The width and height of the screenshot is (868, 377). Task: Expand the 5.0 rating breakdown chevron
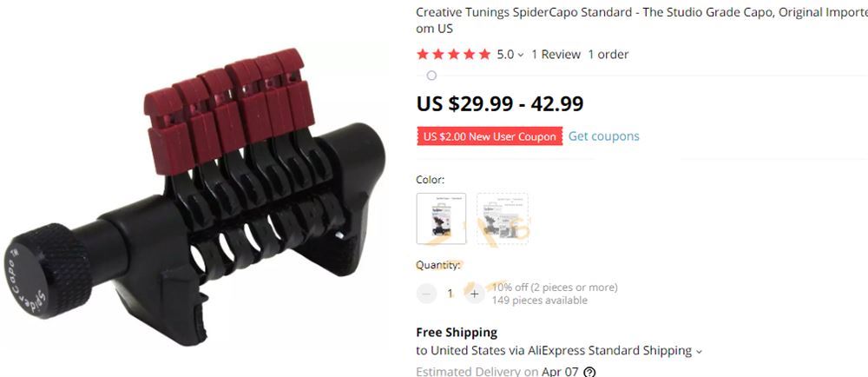[520, 55]
